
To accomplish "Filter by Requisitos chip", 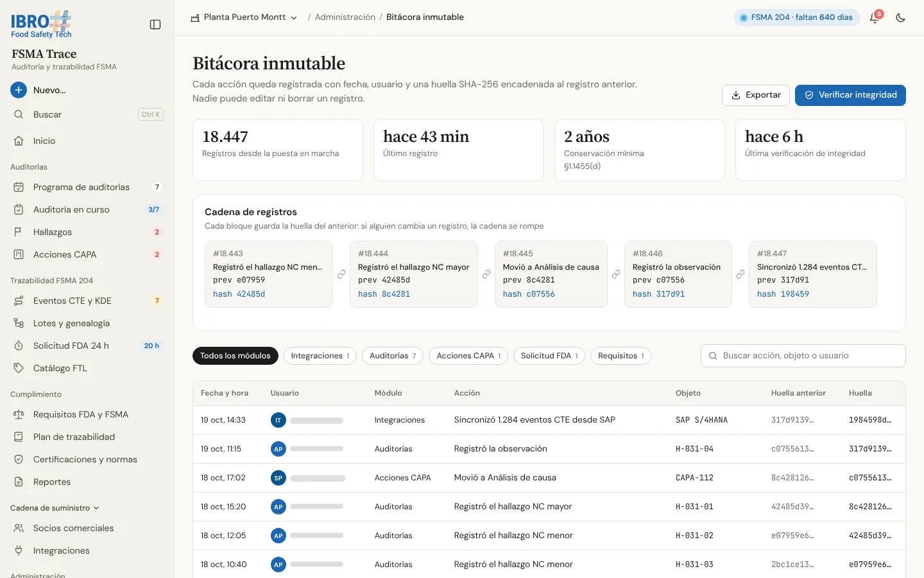I will pyautogui.click(x=620, y=356).
